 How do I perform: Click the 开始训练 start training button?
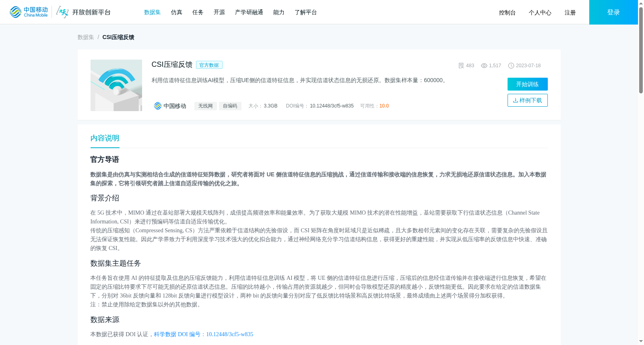pos(528,84)
